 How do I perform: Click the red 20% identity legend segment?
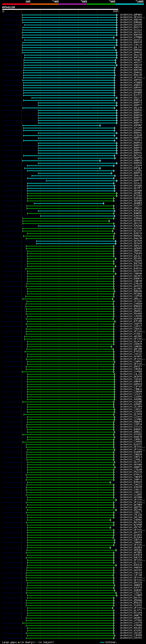[16, 4]
